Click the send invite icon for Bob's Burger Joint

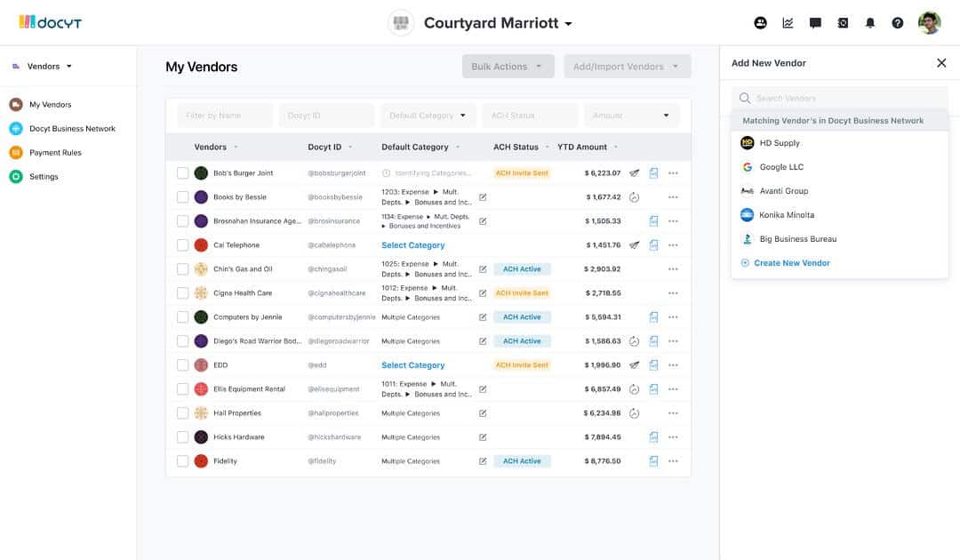(x=635, y=173)
